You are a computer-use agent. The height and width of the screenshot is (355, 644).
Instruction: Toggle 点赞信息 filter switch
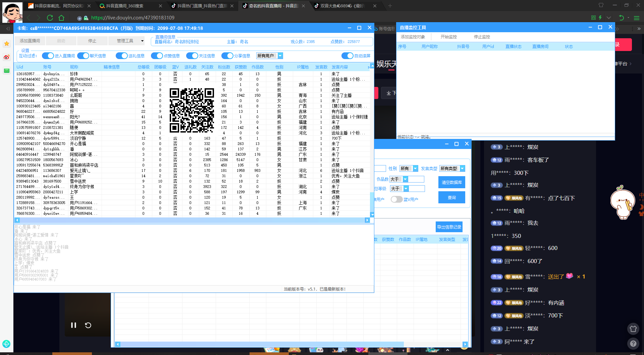[157, 56]
